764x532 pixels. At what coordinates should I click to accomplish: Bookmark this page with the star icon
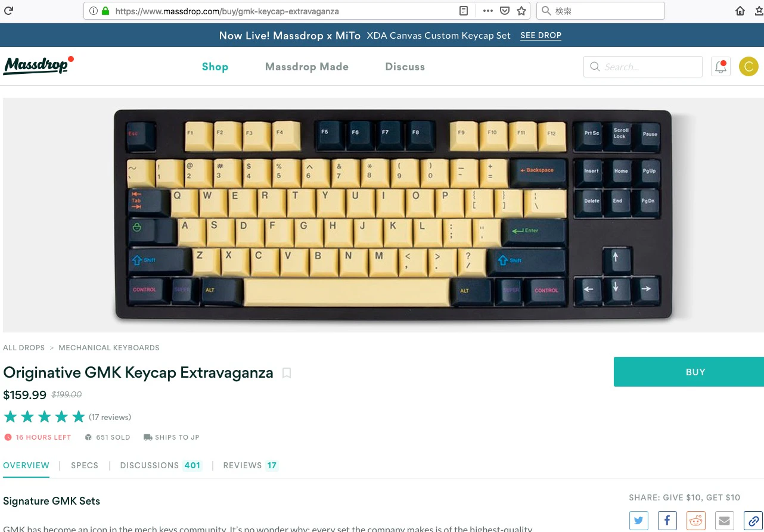521,11
